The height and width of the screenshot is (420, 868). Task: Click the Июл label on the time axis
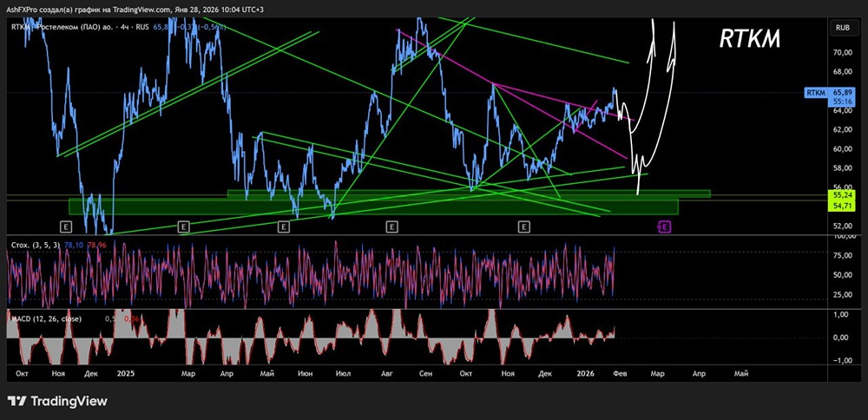tap(342, 373)
